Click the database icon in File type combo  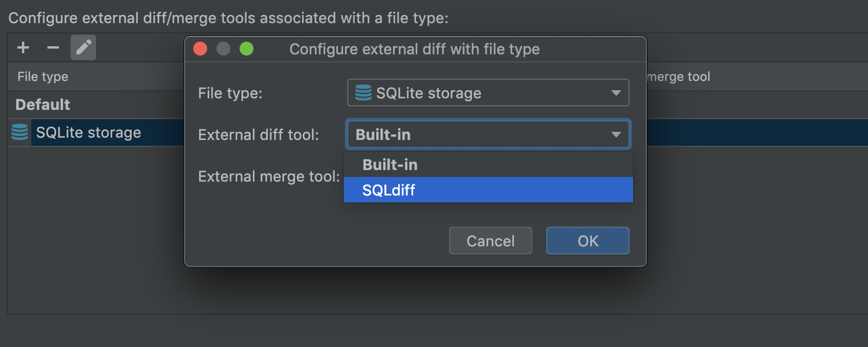[363, 93]
